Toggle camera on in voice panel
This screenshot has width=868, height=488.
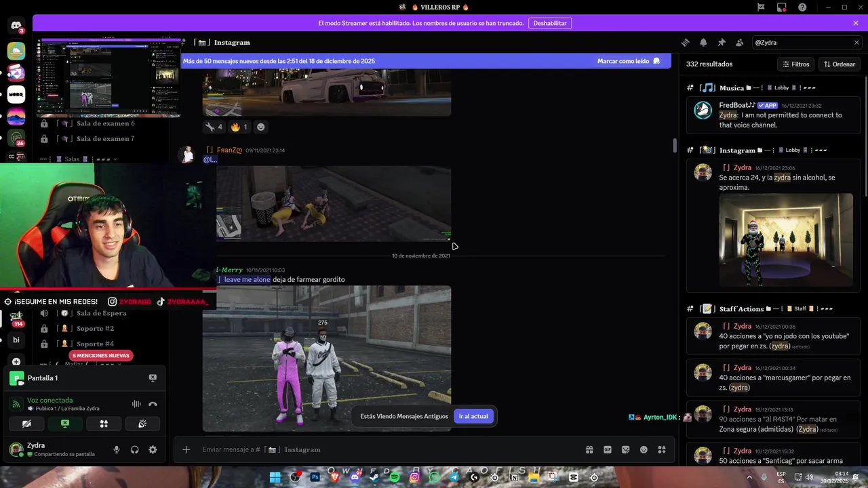click(26, 424)
